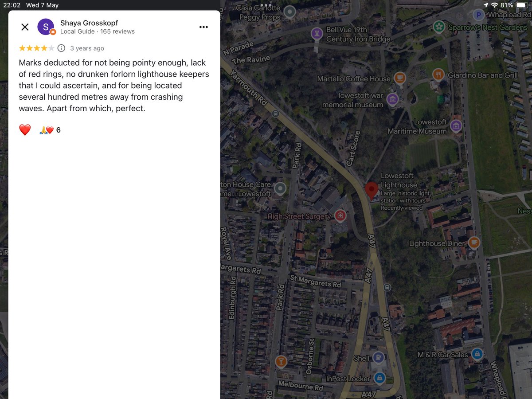Tap the cocktail bar icon near Melbourne Rd
532x399 pixels.
(281, 361)
